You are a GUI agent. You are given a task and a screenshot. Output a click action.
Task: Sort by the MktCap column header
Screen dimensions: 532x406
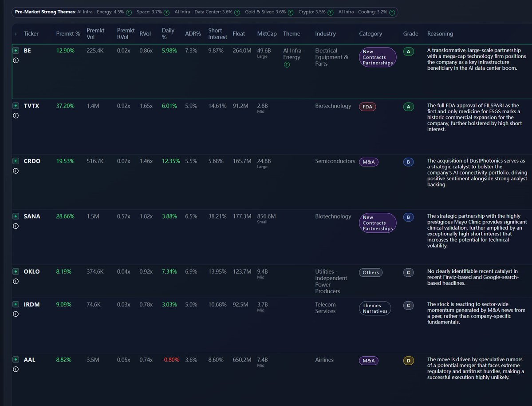267,34
